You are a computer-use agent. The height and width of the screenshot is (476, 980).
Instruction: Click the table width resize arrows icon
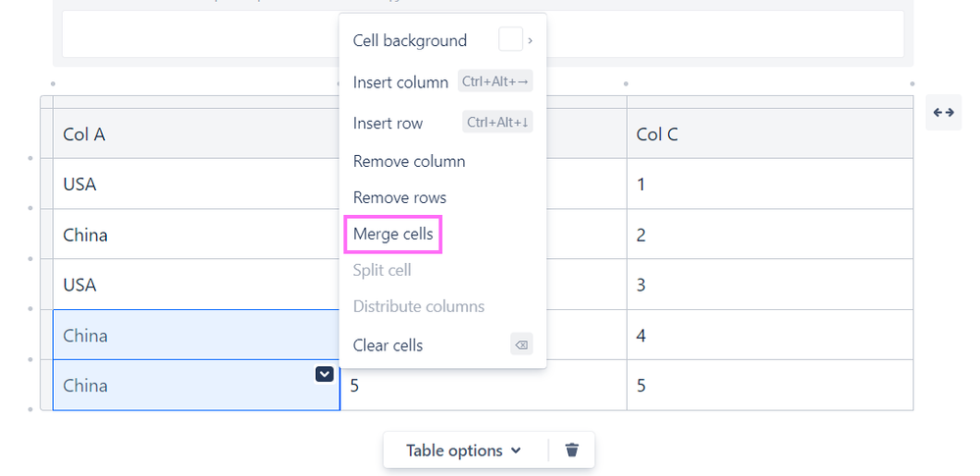coord(944,113)
